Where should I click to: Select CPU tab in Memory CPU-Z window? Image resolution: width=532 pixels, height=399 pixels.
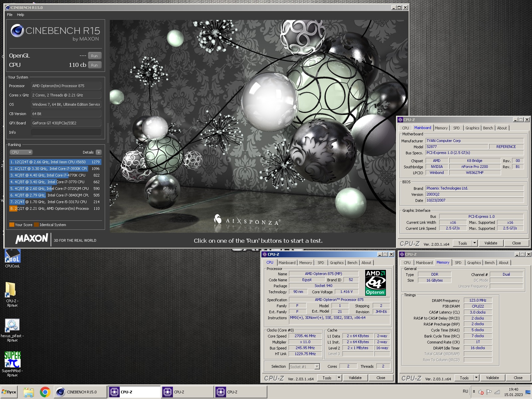tap(407, 263)
